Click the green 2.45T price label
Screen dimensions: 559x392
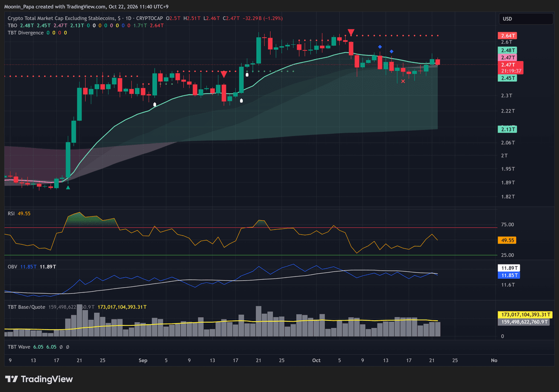tap(508, 78)
